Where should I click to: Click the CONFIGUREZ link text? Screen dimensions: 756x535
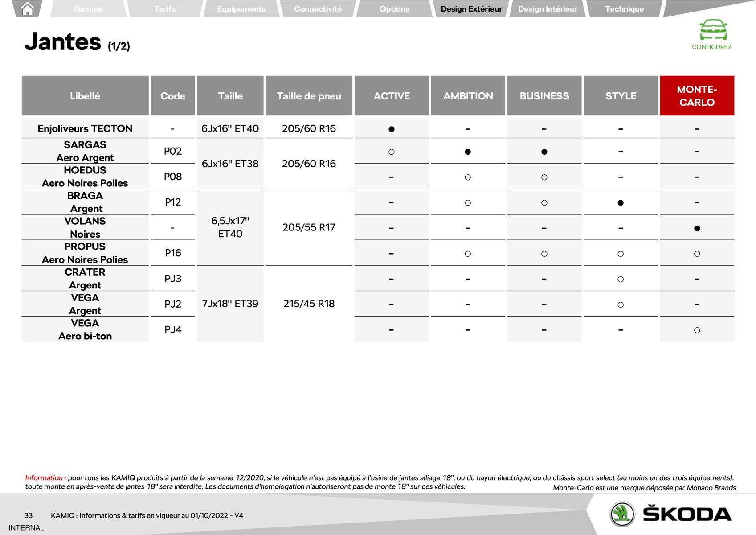[x=711, y=47]
